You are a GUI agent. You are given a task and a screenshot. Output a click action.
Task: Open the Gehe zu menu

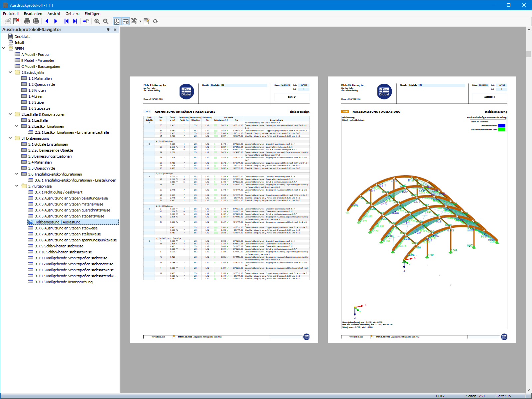(72, 14)
